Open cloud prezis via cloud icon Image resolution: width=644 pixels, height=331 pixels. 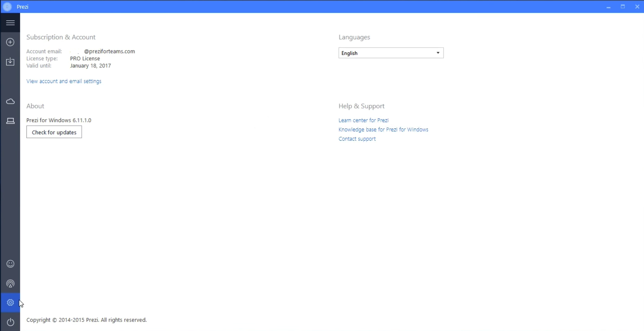pos(10,101)
